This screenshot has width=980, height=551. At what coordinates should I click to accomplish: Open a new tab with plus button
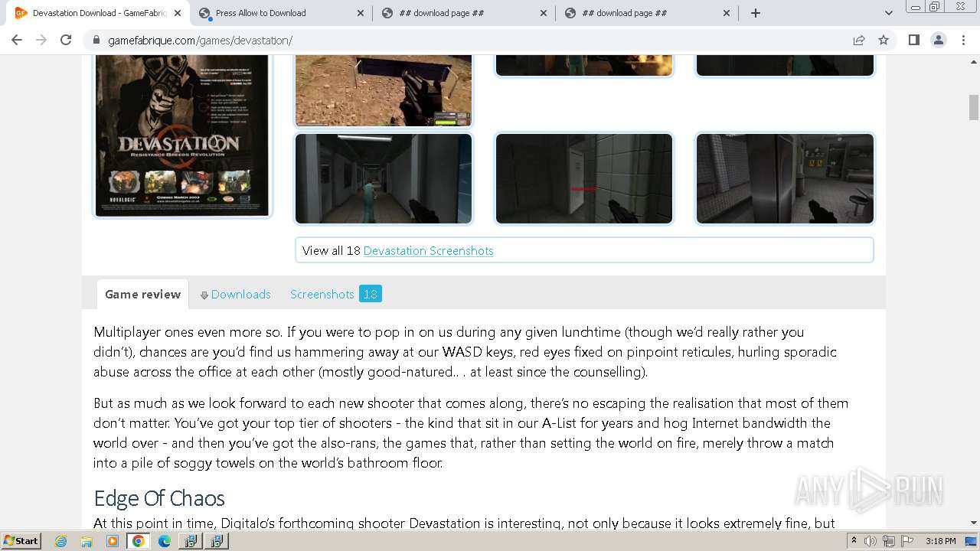click(756, 13)
